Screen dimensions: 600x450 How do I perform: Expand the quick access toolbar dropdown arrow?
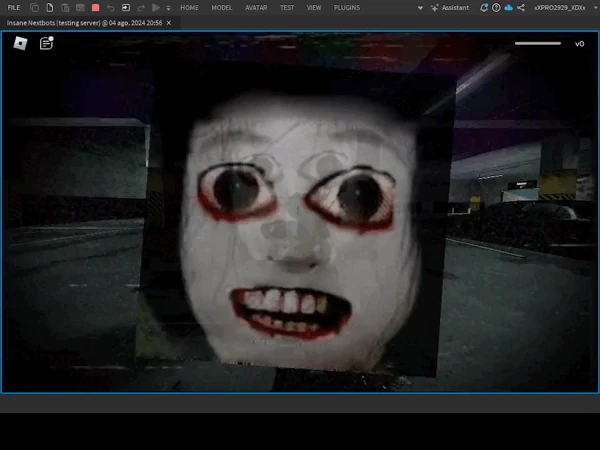tap(168, 7)
